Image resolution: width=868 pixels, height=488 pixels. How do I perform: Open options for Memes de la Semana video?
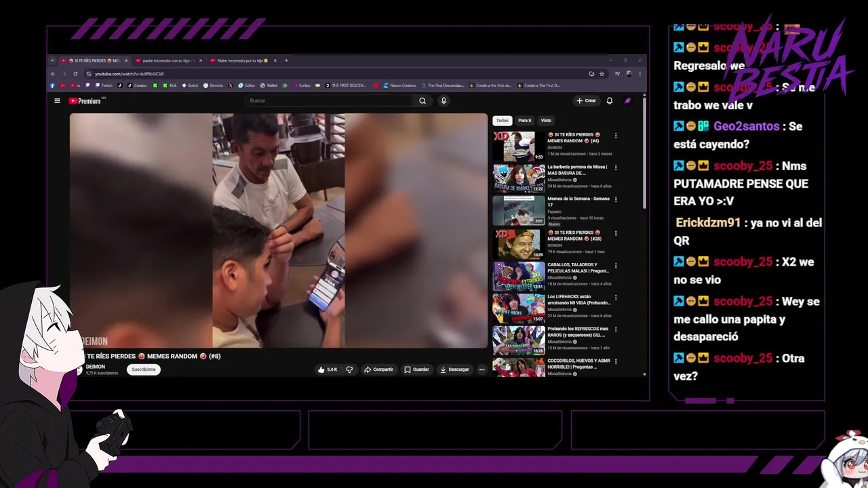pos(616,200)
